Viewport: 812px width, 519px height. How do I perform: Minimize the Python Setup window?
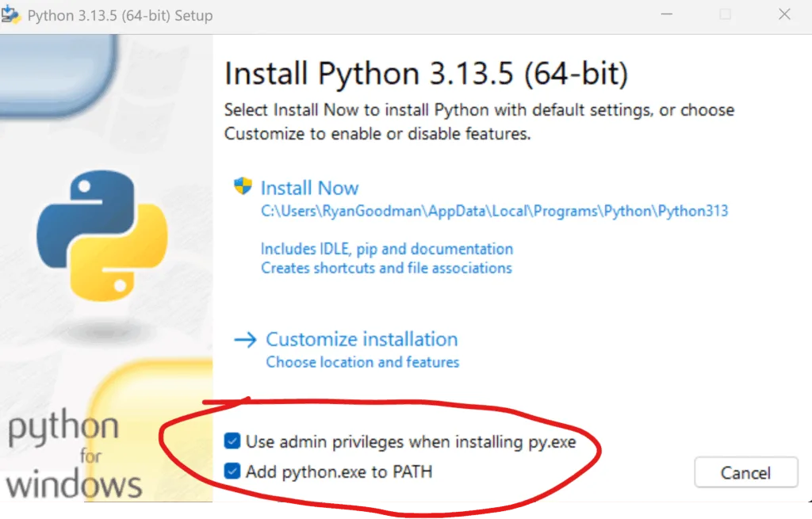click(x=666, y=14)
